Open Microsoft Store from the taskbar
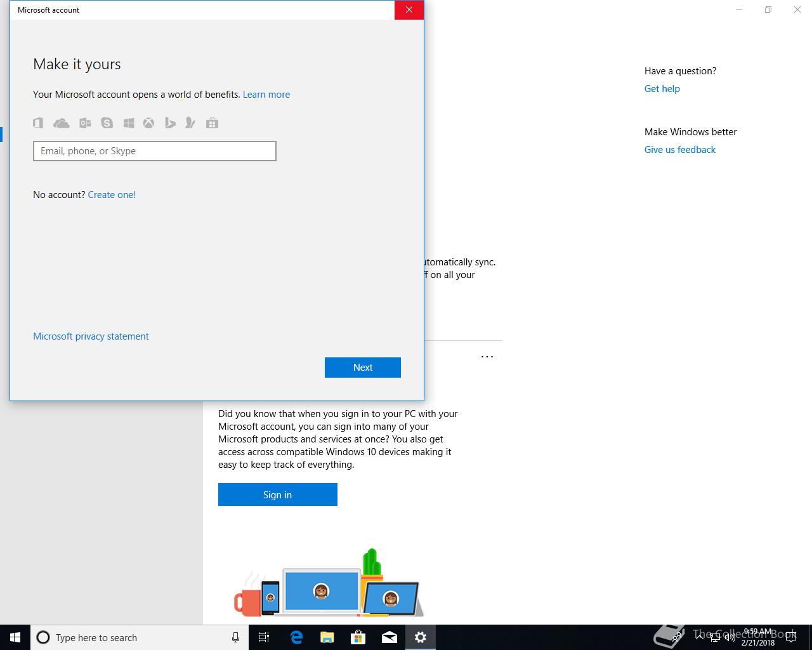Viewport: 812px width, 650px height. tap(358, 637)
